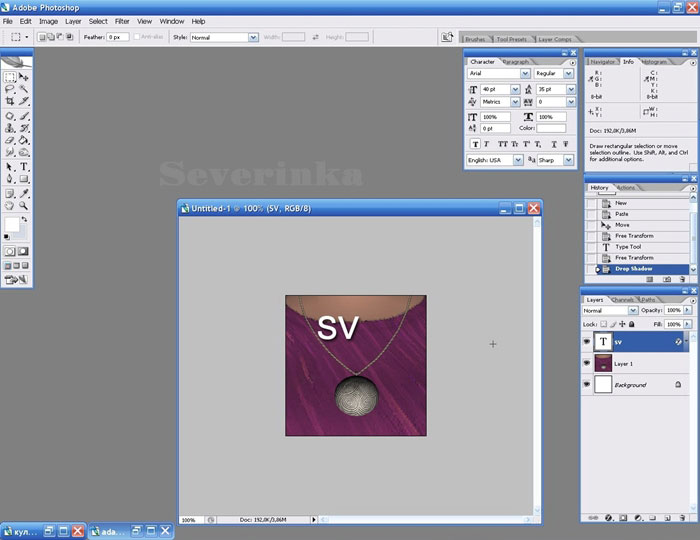
Task: Hide the SV text layer
Action: pos(587,341)
